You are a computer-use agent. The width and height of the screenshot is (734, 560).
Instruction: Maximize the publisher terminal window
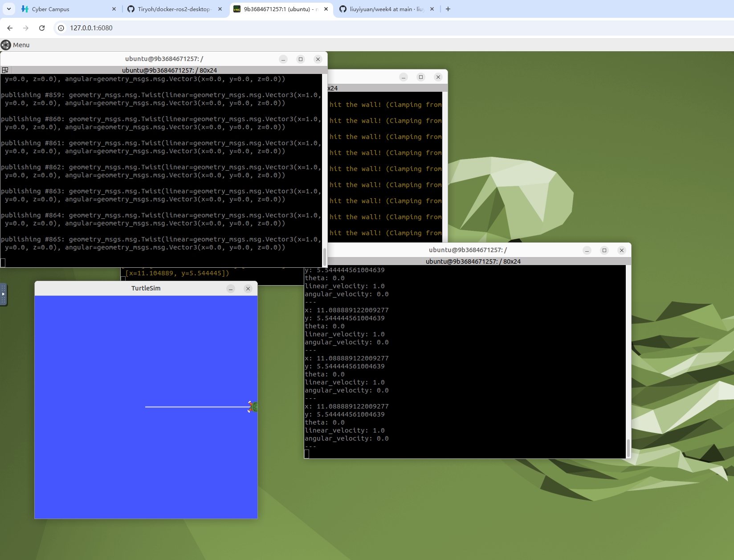pyautogui.click(x=301, y=59)
